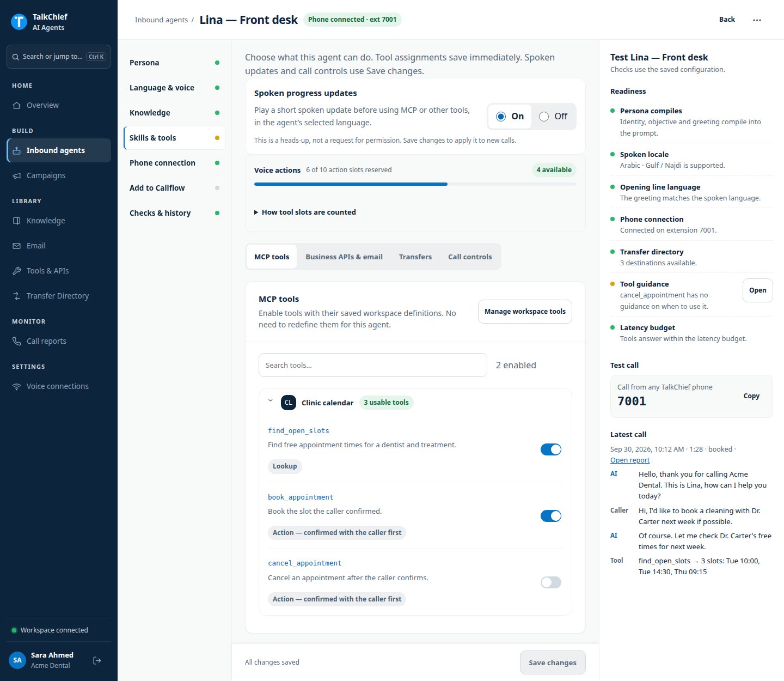The image size is (784, 681).
Task: Click the SA user avatar
Action: point(17,660)
